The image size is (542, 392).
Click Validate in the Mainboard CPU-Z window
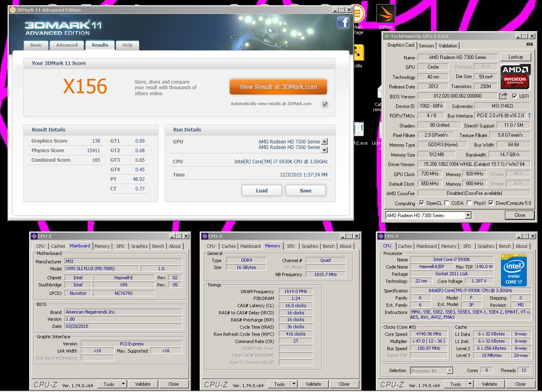pos(143,384)
